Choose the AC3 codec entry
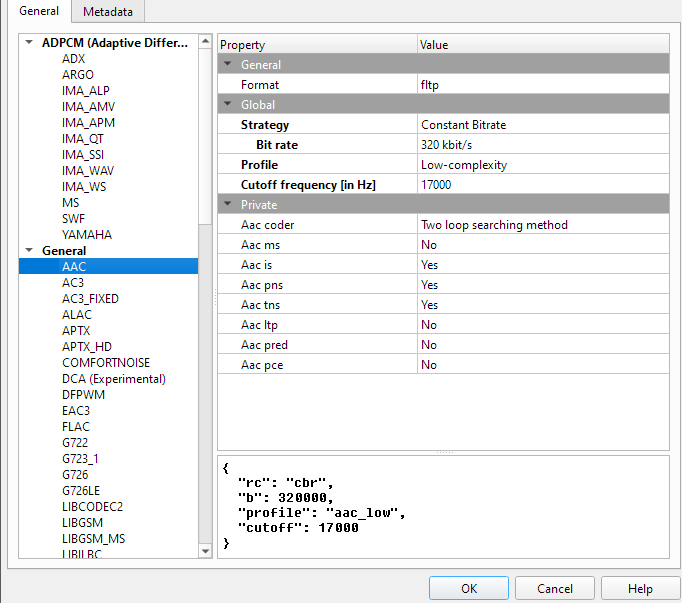The height and width of the screenshot is (603, 682). 73,283
